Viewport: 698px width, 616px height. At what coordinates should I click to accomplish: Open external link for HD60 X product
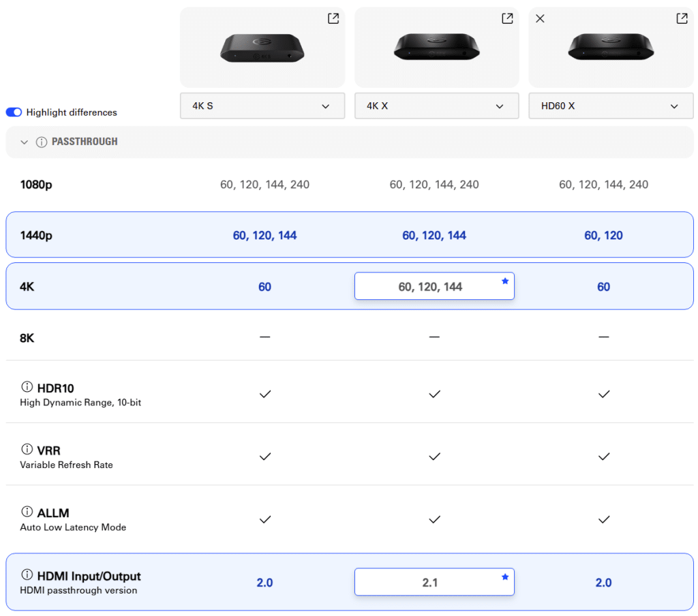click(682, 18)
